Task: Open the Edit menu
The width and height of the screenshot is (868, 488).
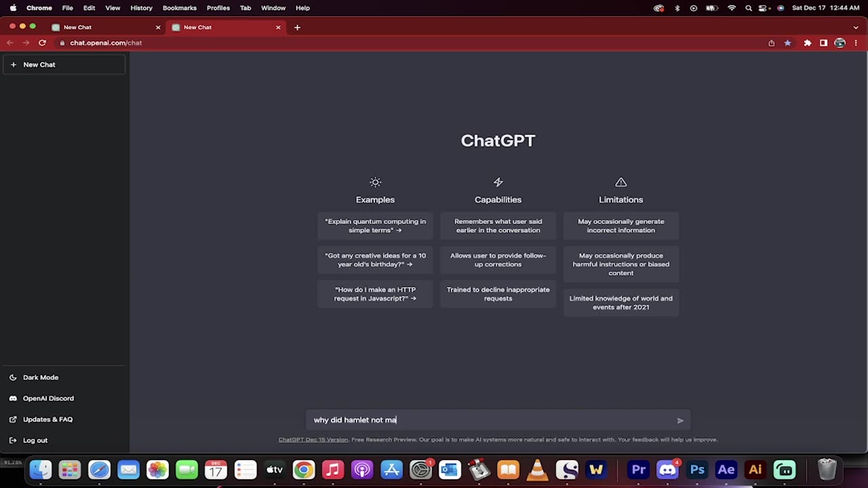Action: click(x=89, y=8)
